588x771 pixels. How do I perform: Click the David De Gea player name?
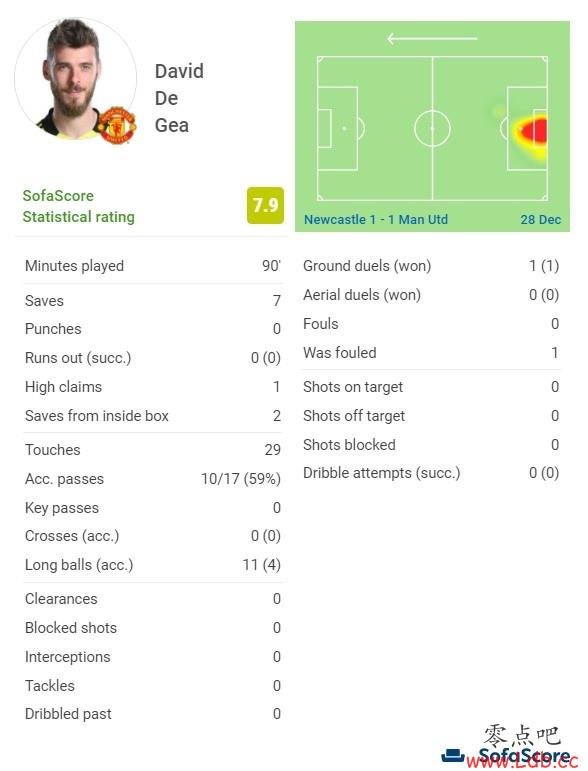179,98
